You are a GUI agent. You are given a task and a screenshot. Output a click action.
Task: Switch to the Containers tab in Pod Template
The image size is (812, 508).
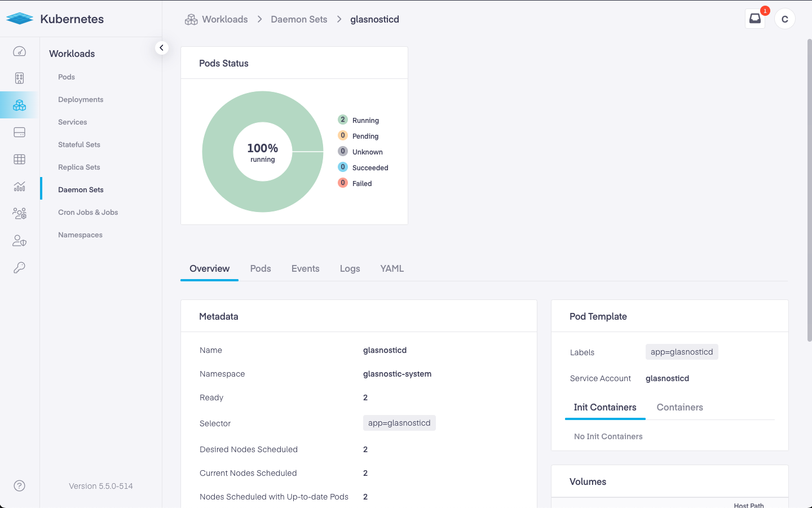[679, 408]
